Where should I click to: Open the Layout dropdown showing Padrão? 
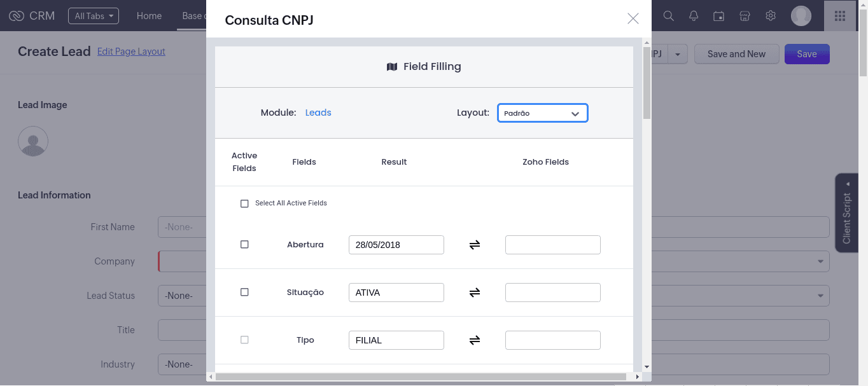click(x=542, y=113)
